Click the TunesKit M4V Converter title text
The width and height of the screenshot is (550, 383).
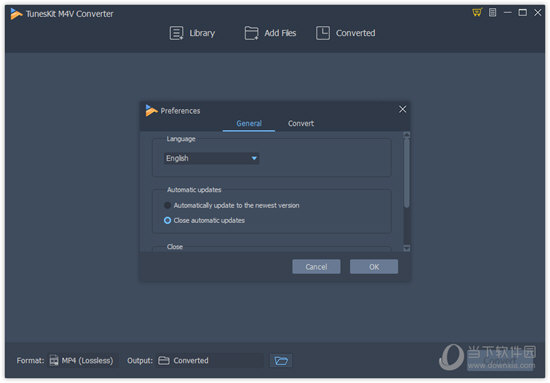(69, 14)
